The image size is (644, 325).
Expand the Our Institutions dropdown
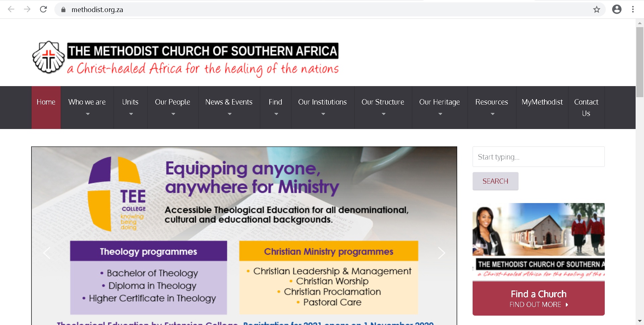tap(323, 102)
